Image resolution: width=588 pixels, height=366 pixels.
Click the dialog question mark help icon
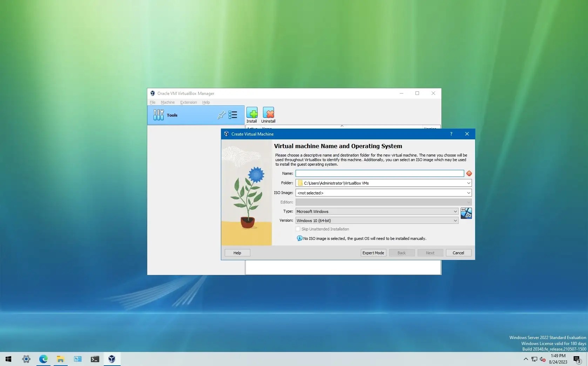451,134
